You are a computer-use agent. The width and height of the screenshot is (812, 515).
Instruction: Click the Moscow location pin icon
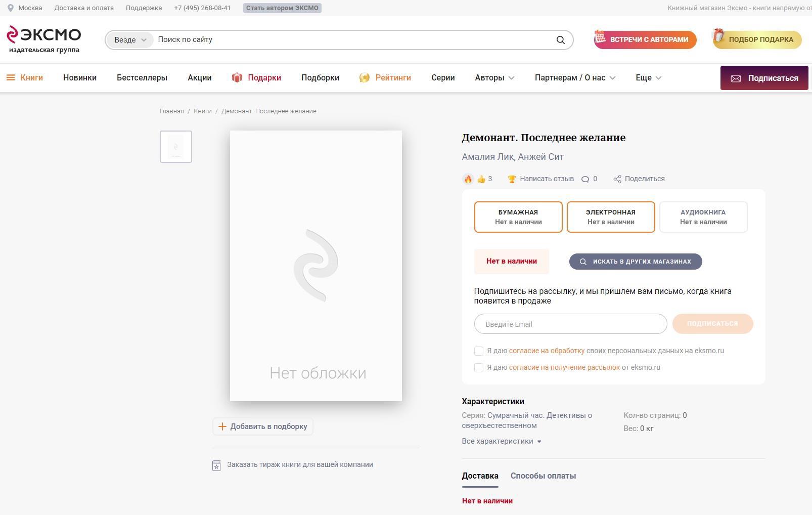10,8
